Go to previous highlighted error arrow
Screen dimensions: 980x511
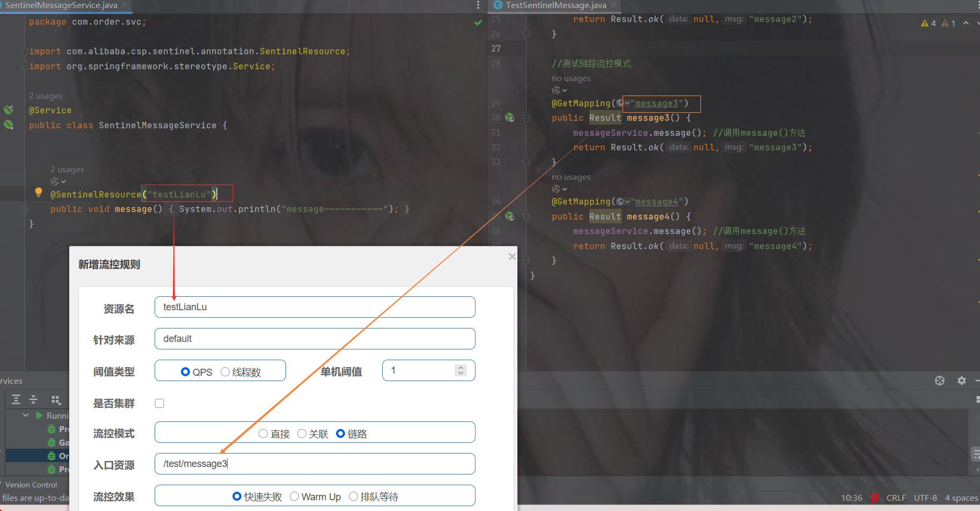pos(966,23)
